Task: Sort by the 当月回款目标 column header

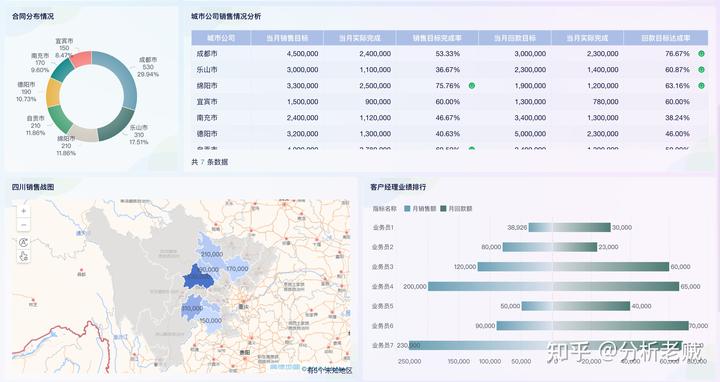Action: 515,38
